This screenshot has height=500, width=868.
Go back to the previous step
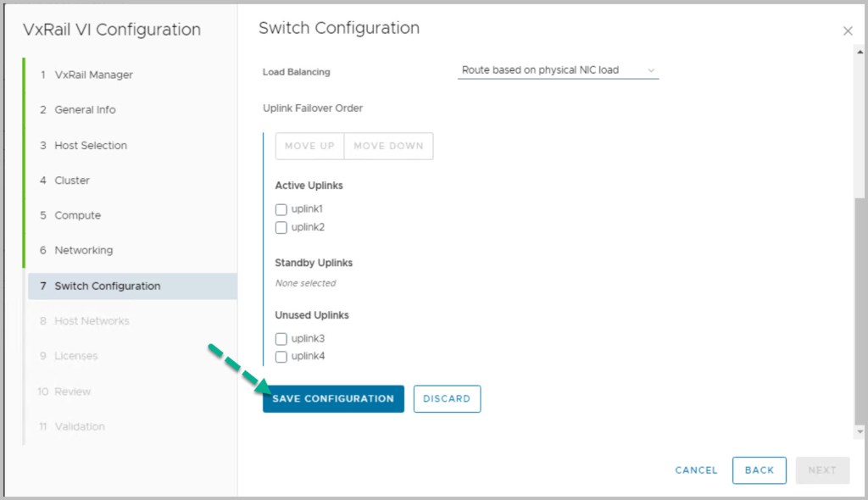coord(759,470)
